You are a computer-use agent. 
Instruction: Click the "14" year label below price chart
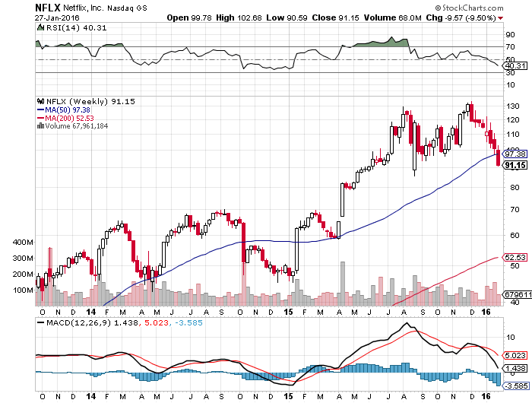click(x=90, y=312)
